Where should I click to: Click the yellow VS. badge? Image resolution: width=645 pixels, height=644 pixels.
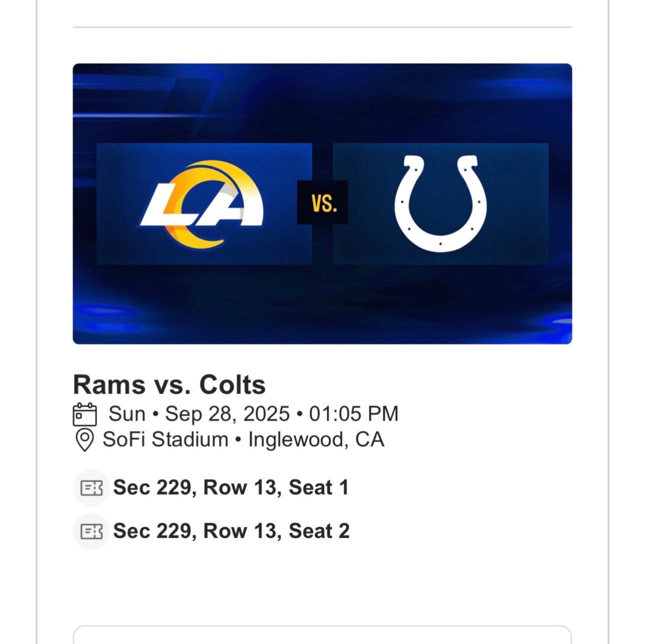(x=322, y=203)
